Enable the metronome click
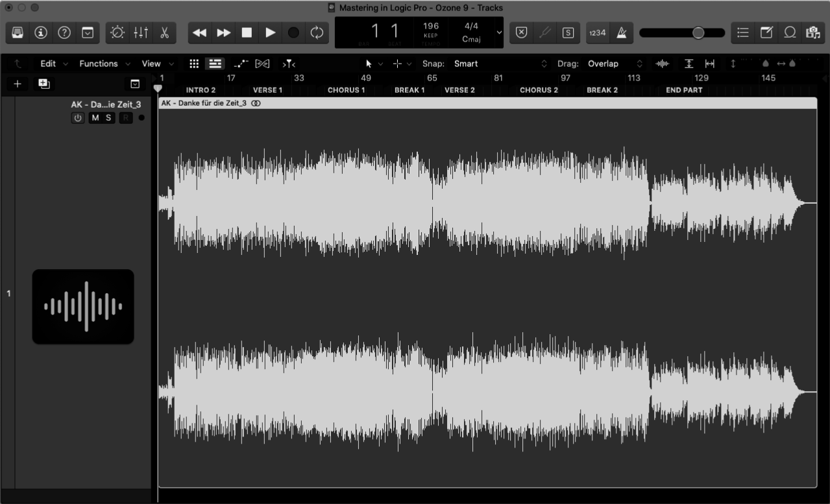The height and width of the screenshot is (504, 830). point(621,32)
